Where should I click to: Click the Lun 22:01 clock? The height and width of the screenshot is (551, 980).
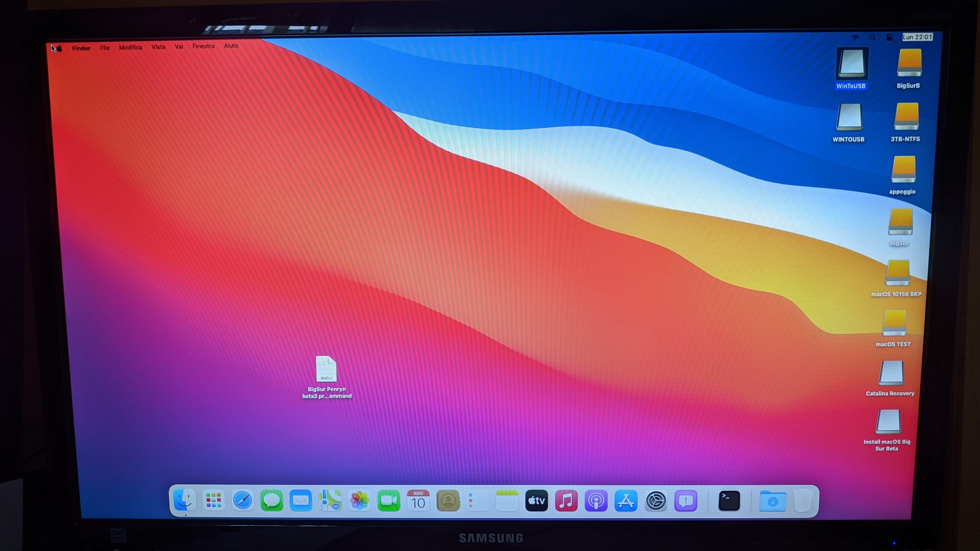917,37
